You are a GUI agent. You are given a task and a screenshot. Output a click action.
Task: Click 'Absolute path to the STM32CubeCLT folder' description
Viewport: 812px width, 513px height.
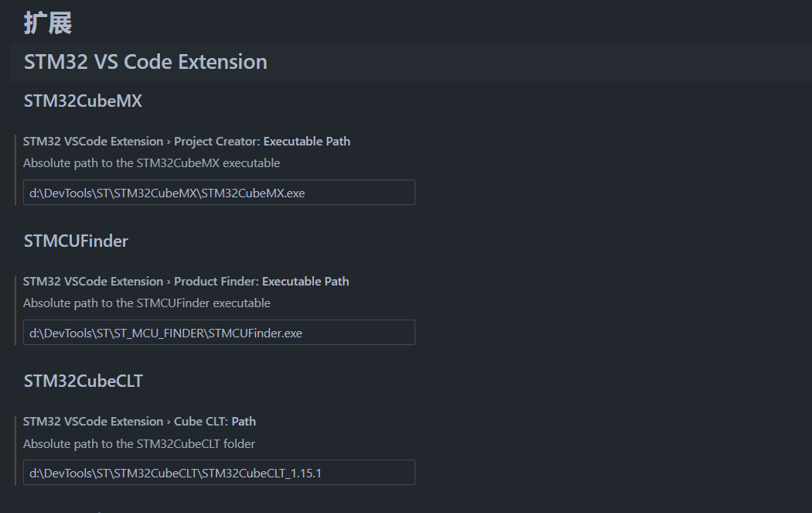tap(139, 444)
